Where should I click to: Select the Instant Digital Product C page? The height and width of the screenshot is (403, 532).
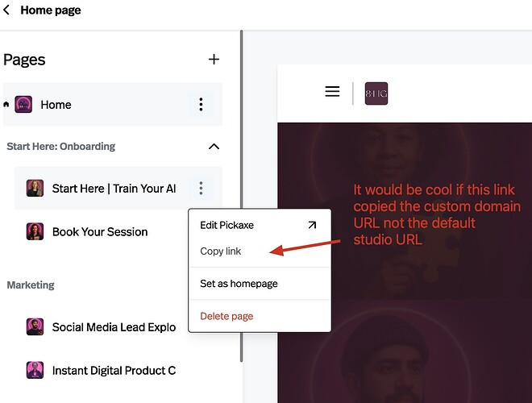(x=102, y=371)
